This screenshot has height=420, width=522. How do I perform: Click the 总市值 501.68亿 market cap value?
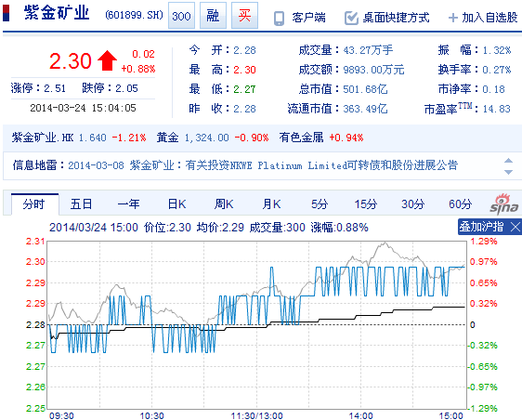pos(365,89)
